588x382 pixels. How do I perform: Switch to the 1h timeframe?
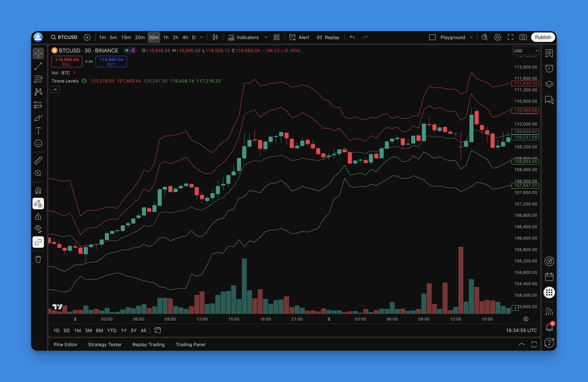coord(166,37)
